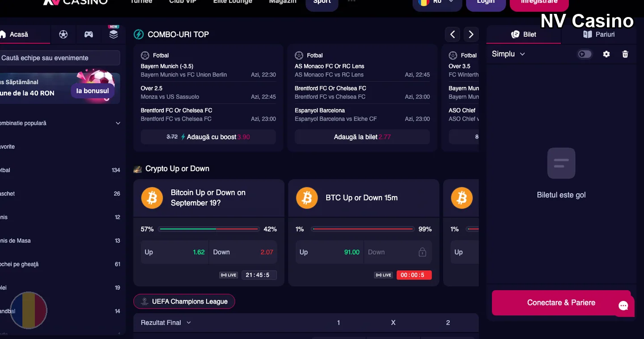Click Bayern Munich vs FC Union Berlin match text
Image resolution: width=644 pixels, height=339 pixels.
point(184,75)
